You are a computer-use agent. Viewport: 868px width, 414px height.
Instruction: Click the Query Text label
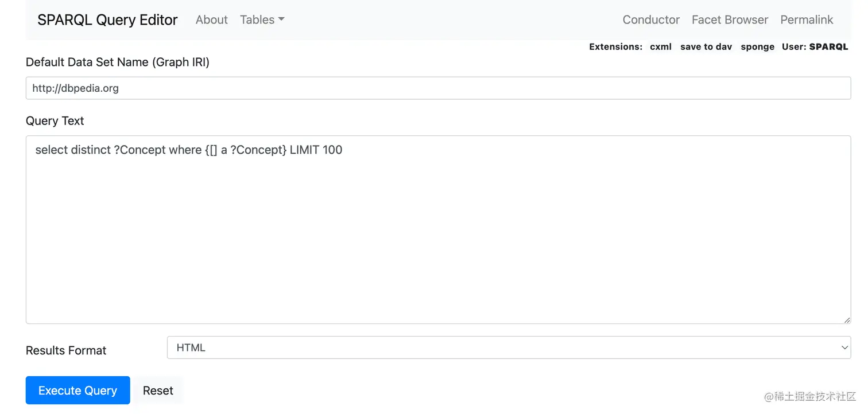click(55, 121)
